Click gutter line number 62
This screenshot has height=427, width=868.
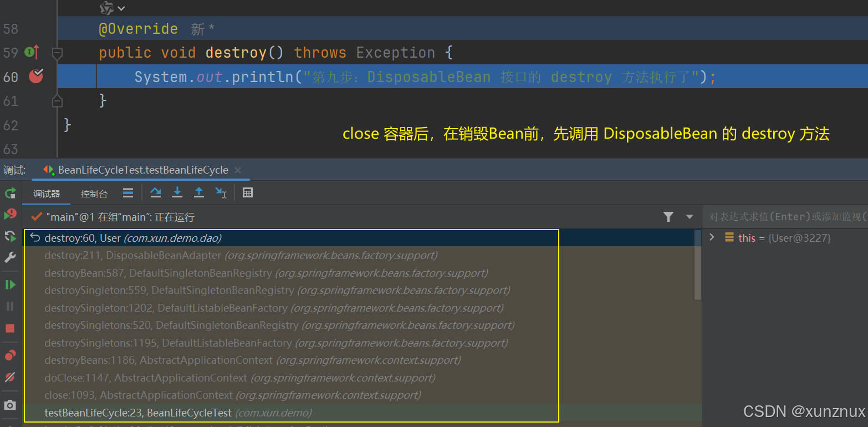[11, 125]
